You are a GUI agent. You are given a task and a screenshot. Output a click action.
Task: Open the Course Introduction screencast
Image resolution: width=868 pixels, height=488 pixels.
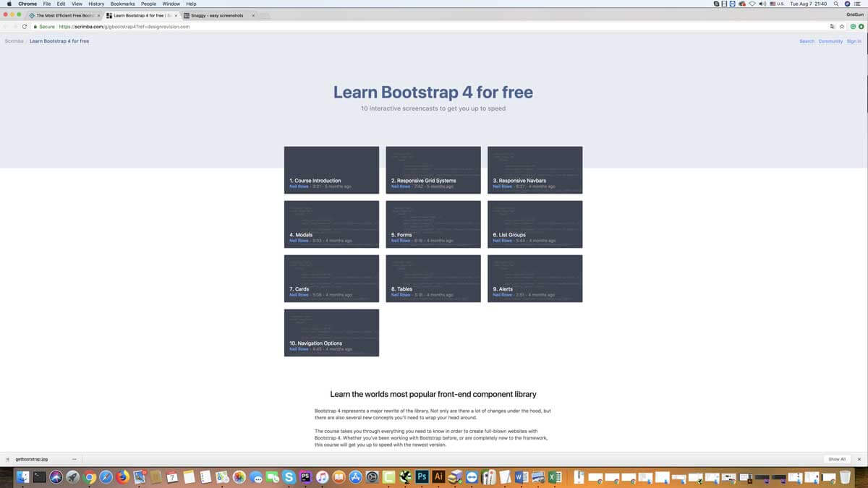(331, 170)
